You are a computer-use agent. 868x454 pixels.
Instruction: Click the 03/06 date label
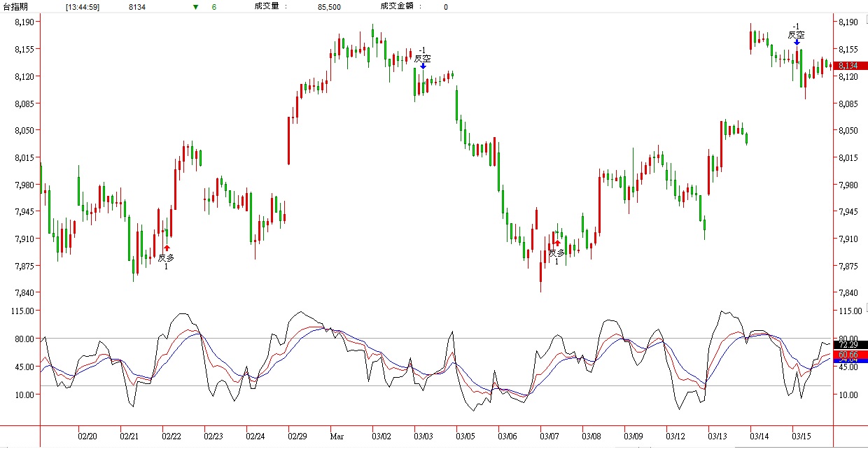click(x=507, y=436)
